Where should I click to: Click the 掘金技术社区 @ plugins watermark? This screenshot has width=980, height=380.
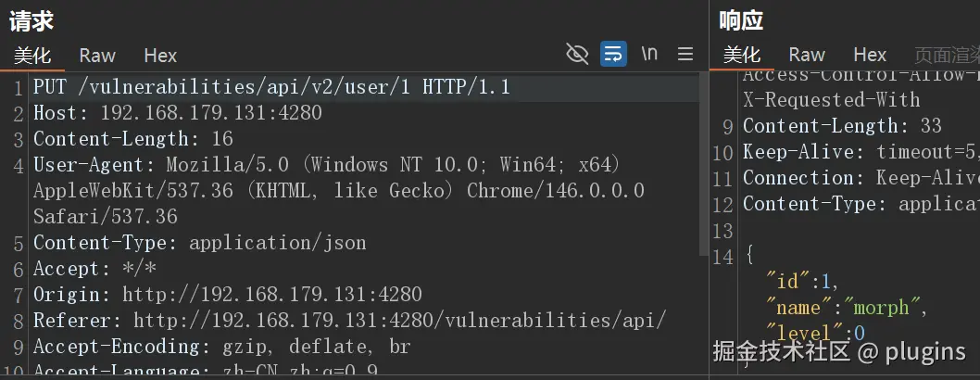tap(839, 352)
